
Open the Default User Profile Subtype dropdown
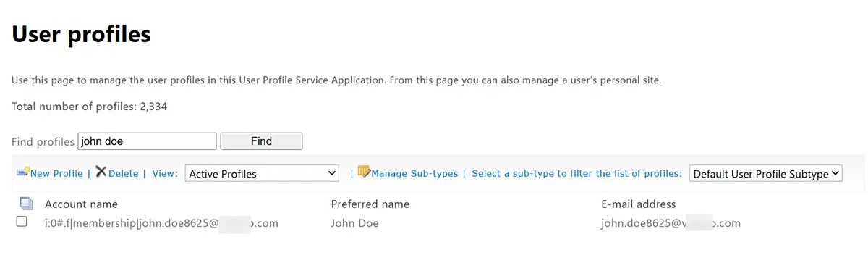coord(766,174)
